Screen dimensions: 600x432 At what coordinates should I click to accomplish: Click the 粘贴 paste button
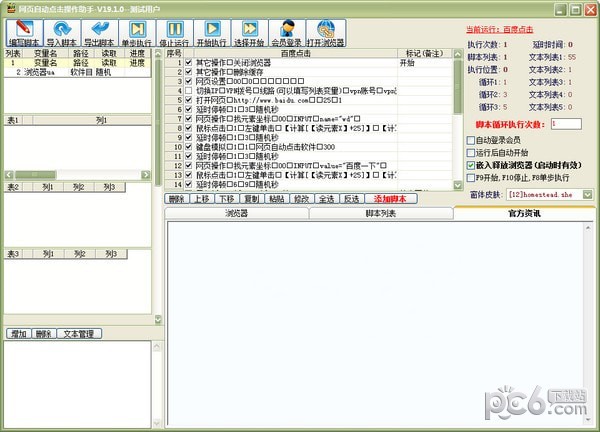click(277, 199)
